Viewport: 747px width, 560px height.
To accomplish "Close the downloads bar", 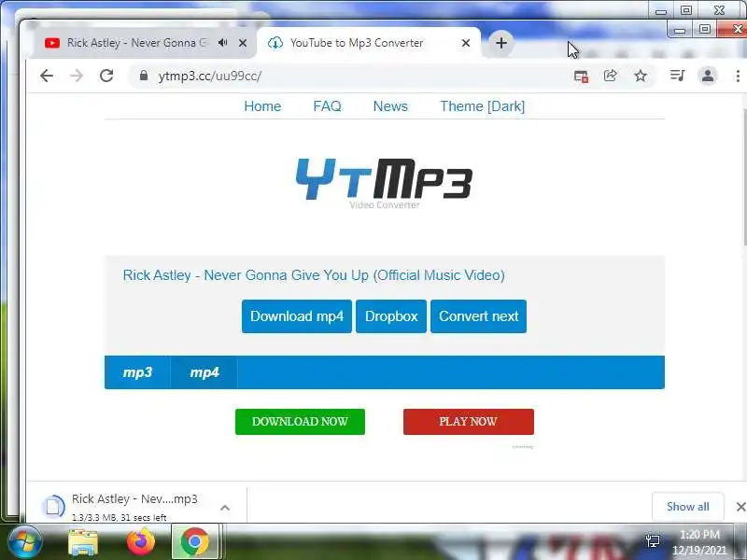I will click(740, 507).
